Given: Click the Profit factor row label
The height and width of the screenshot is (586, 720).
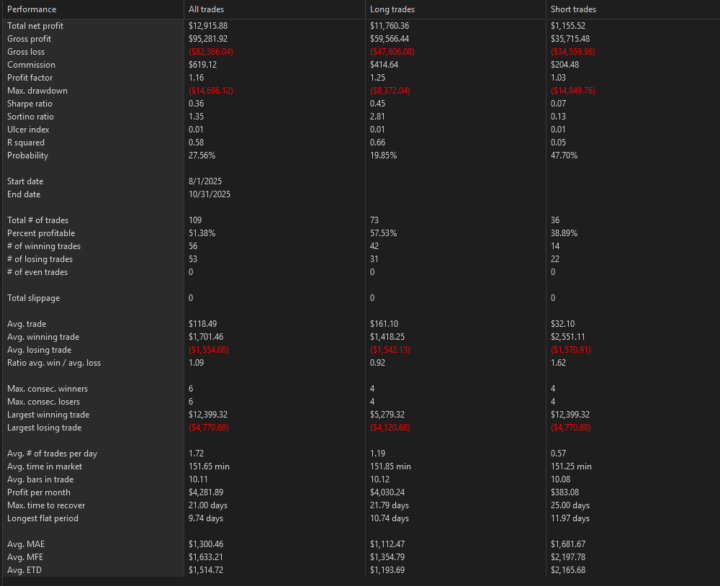Looking at the screenshot, I should coord(30,78).
